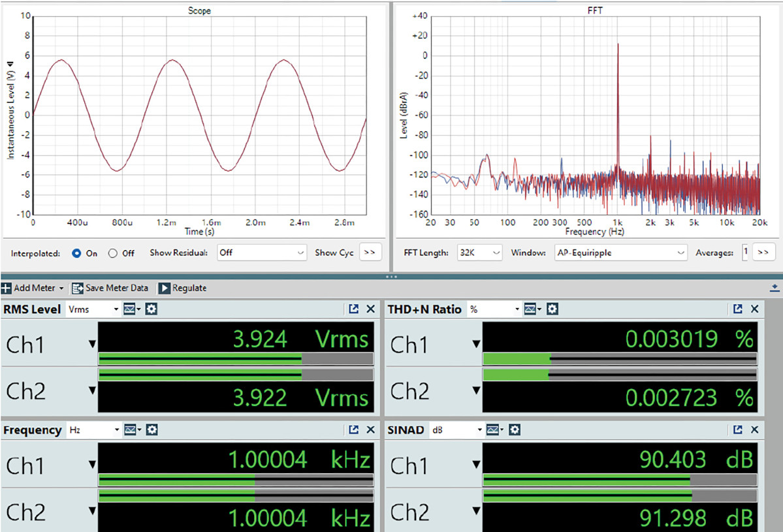Click SINAD Ch1 bar graph
Screen dimensions: 783x532
(620, 480)
